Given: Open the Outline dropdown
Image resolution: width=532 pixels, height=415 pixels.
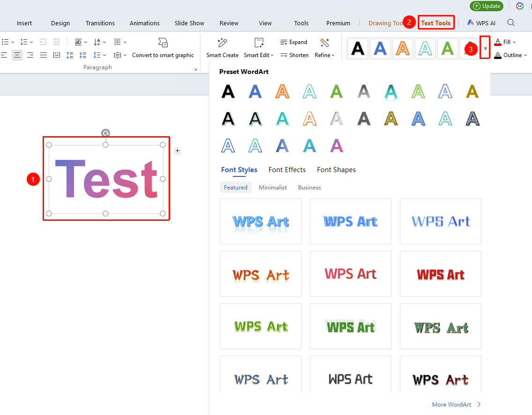Looking at the screenshot, I should (x=510, y=55).
